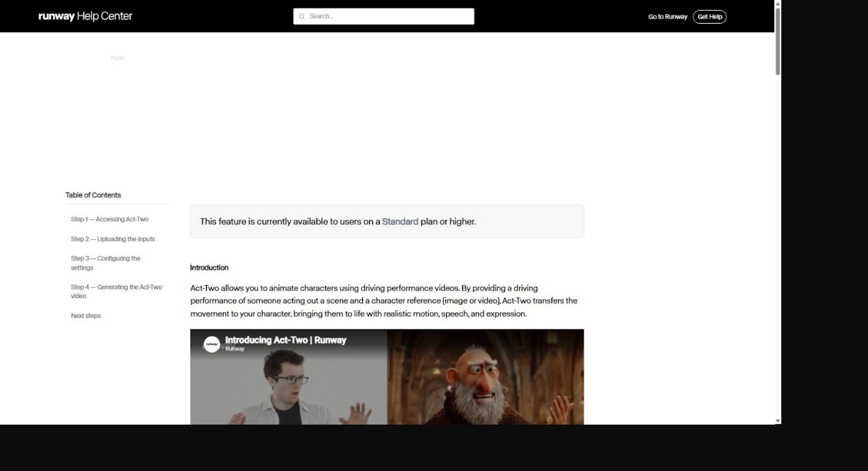Jump to Step 2 — Uploading the inputs

click(113, 239)
